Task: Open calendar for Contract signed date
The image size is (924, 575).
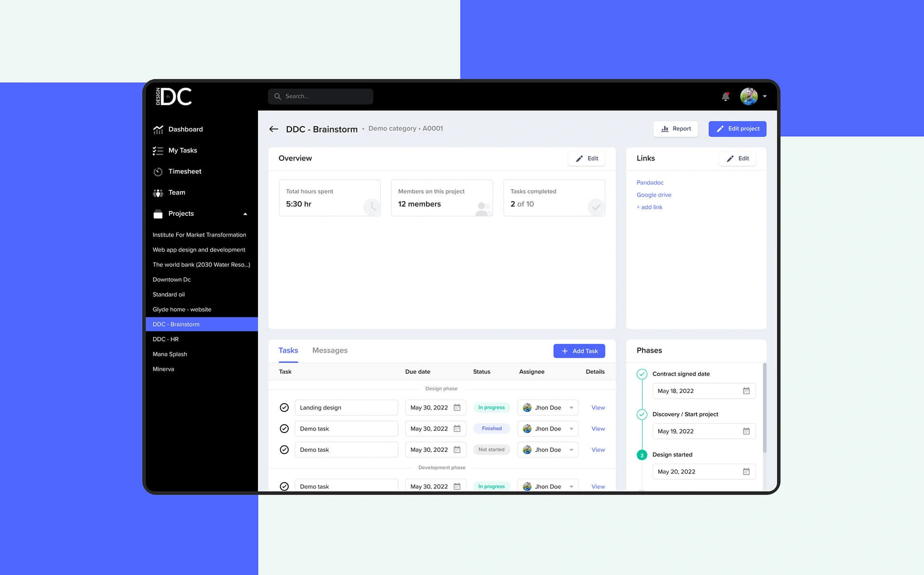Action: [745, 391]
